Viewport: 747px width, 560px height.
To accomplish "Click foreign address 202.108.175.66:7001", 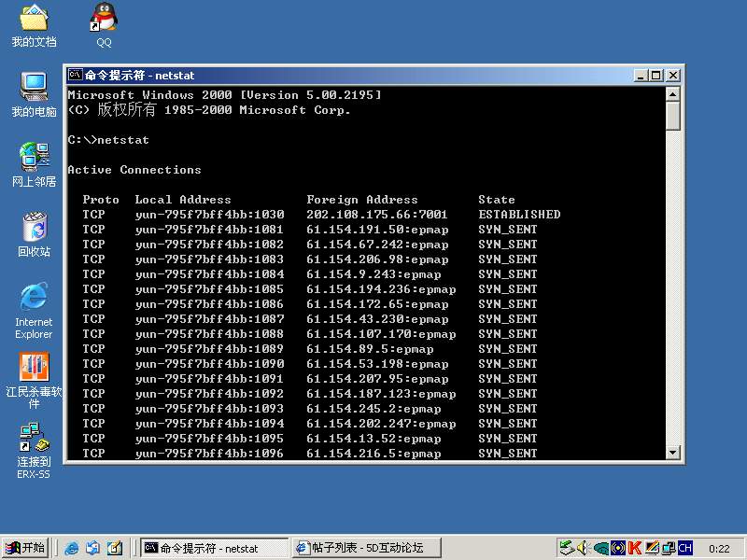I will point(377,215).
